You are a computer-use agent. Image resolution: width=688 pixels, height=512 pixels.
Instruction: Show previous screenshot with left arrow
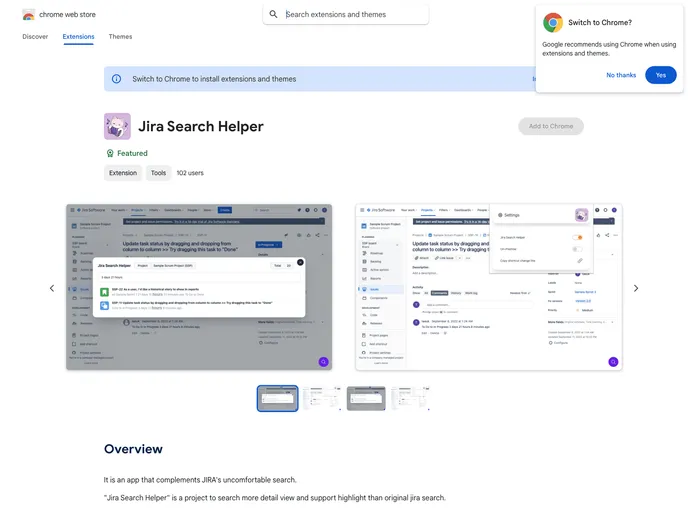click(52, 288)
